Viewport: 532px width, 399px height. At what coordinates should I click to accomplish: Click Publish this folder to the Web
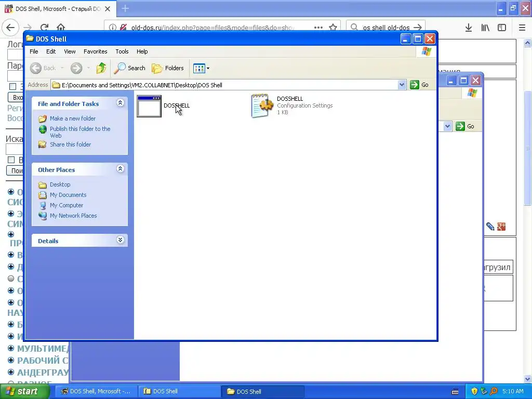tap(80, 132)
